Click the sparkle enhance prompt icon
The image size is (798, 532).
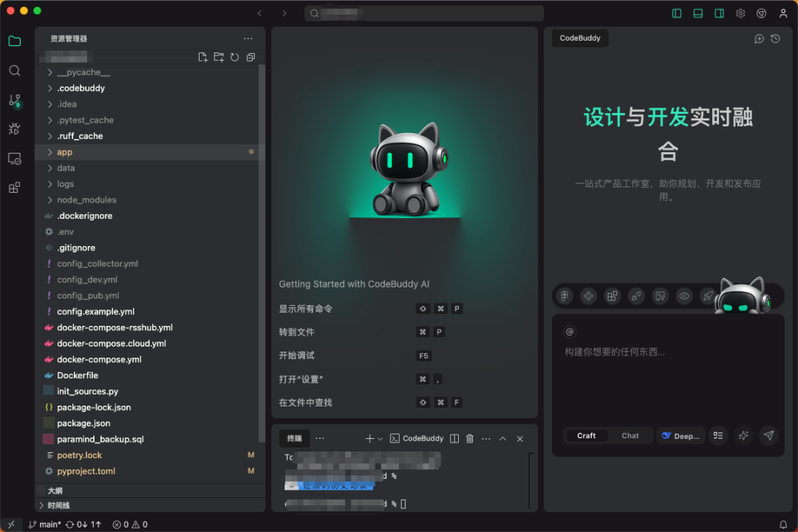pos(743,435)
